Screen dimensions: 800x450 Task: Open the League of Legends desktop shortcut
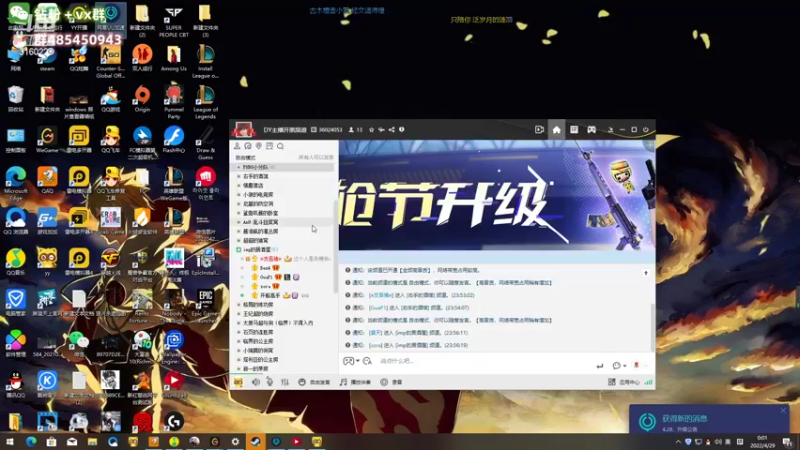pos(205,102)
